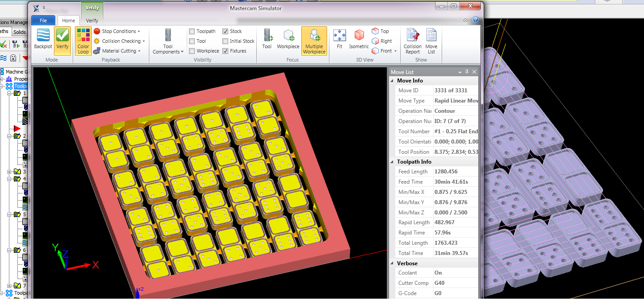
Task: Collapse toolpath group 5 in operations tree
Action: pos(10,214)
